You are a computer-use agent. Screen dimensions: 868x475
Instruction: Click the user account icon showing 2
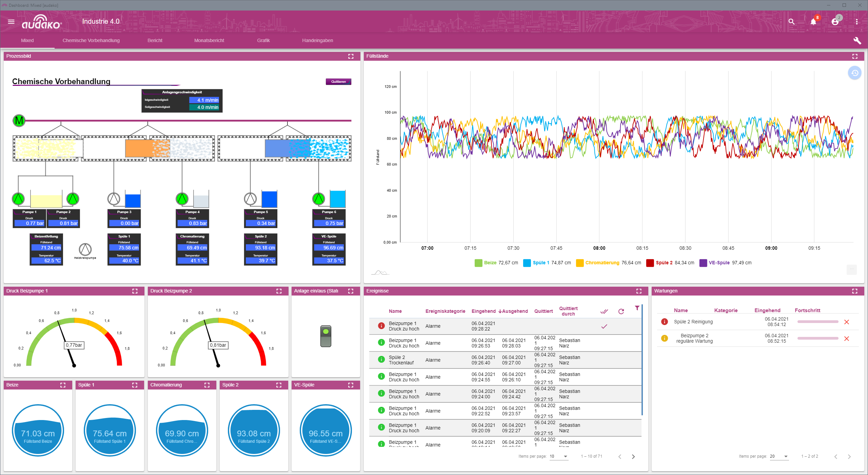[835, 21]
